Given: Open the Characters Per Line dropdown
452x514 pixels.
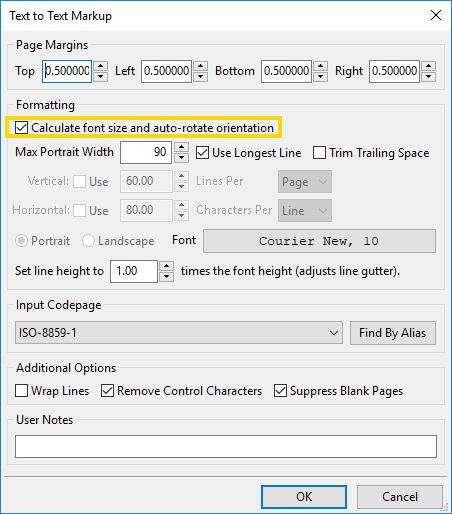Looking at the screenshot, I should (305, 211).
